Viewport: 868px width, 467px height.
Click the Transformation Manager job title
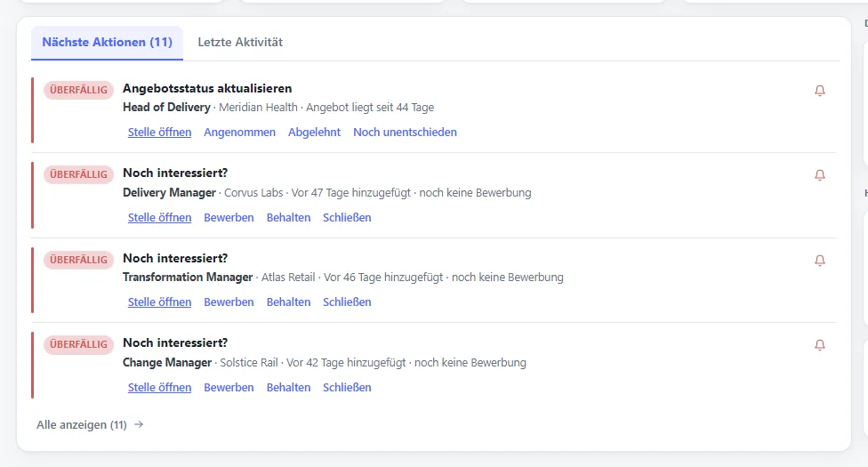[x=188, y=278]
